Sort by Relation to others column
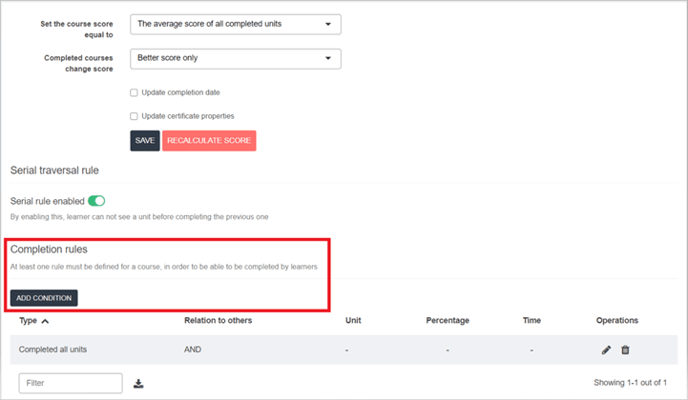This screenshot has height=400, width=688. pyautogui.click(x=218, y=321)
